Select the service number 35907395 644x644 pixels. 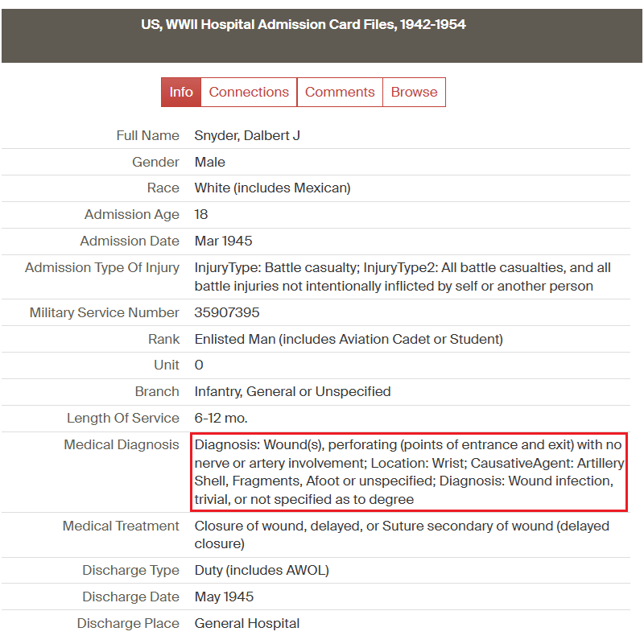pyautogui.click(x=227, y=312)
